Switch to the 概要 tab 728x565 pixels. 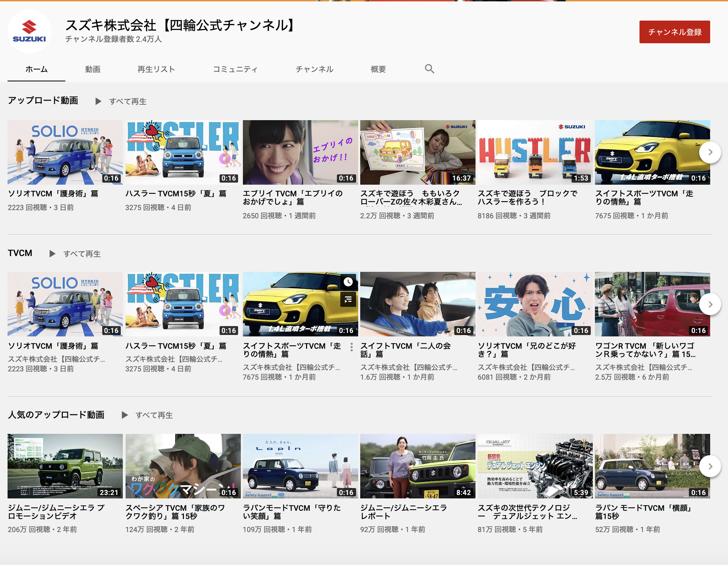pyautogui.click(x=378, y=69)
